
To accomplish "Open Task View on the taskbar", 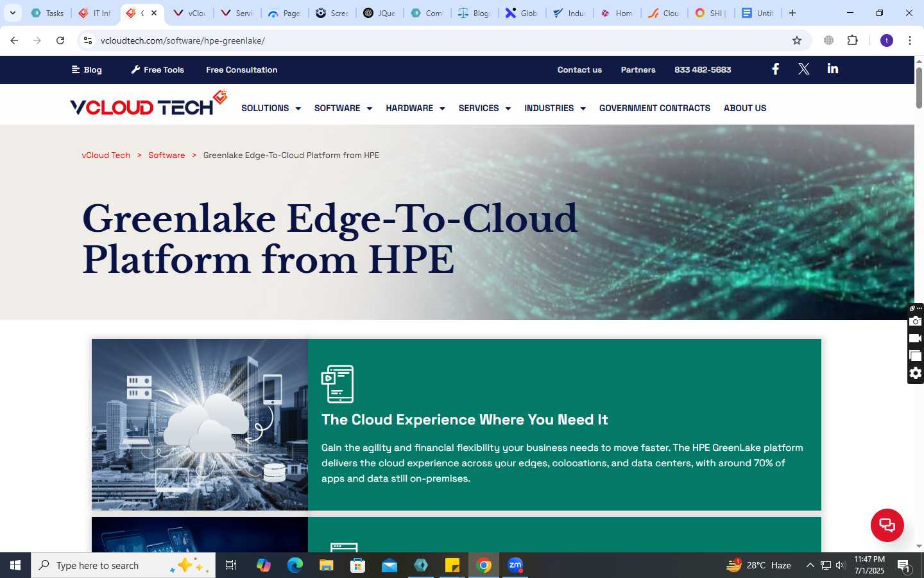I will tap(231, 565).
